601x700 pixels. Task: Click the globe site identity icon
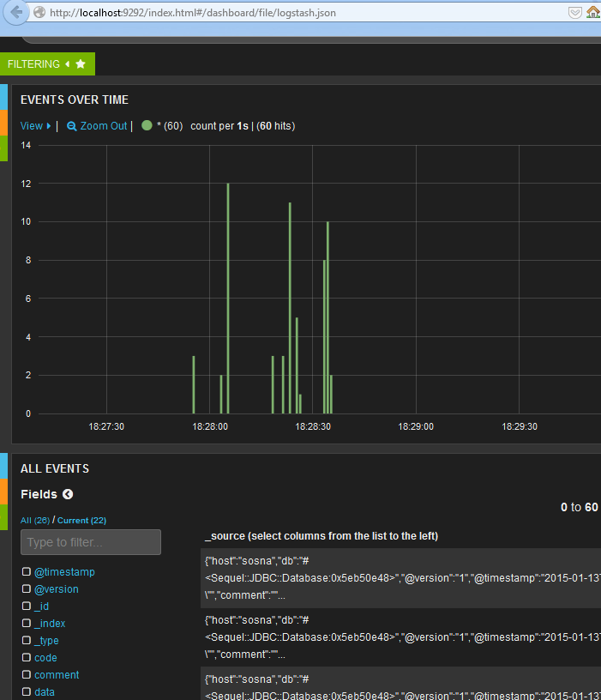pos(39,13)
